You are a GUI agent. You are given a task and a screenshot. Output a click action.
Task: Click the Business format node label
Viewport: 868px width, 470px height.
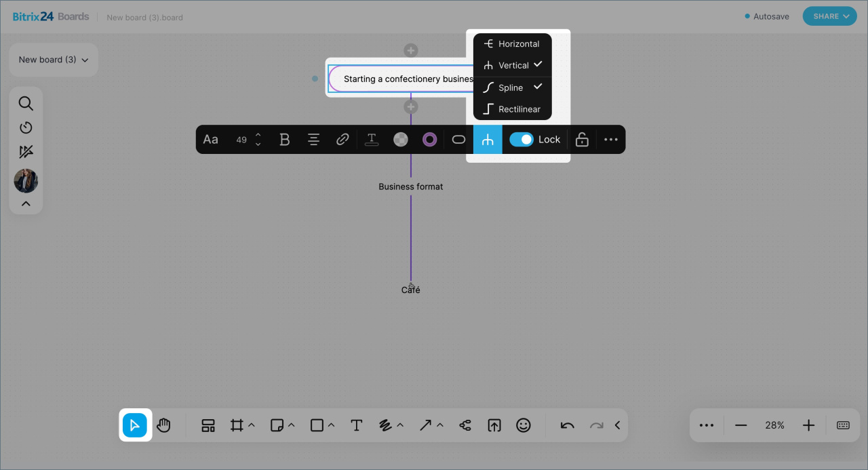tap(411, 187)
